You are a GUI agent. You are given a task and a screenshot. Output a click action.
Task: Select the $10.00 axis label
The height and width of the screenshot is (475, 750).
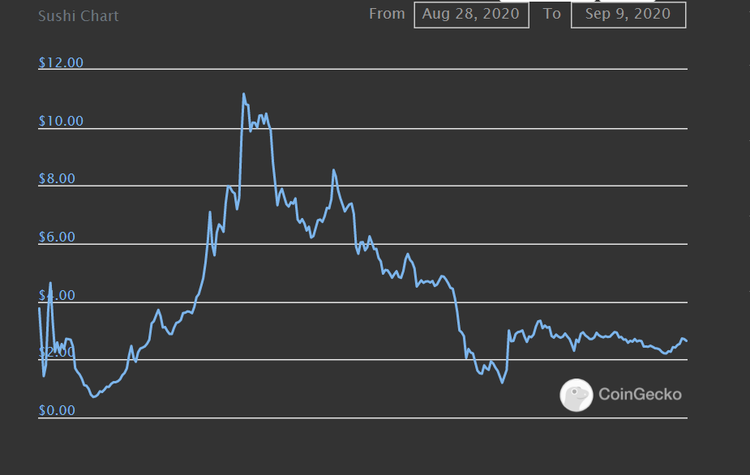[x=61, y=121]
